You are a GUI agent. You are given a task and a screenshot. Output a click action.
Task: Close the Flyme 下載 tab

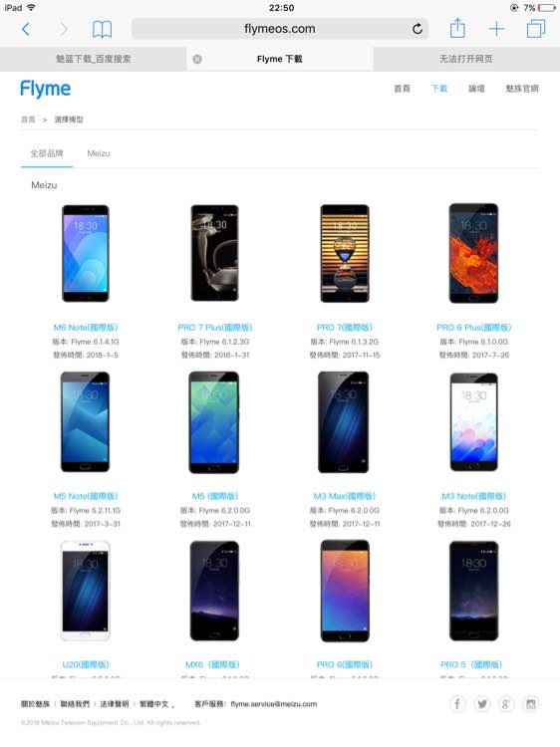(x=197, y=59)
